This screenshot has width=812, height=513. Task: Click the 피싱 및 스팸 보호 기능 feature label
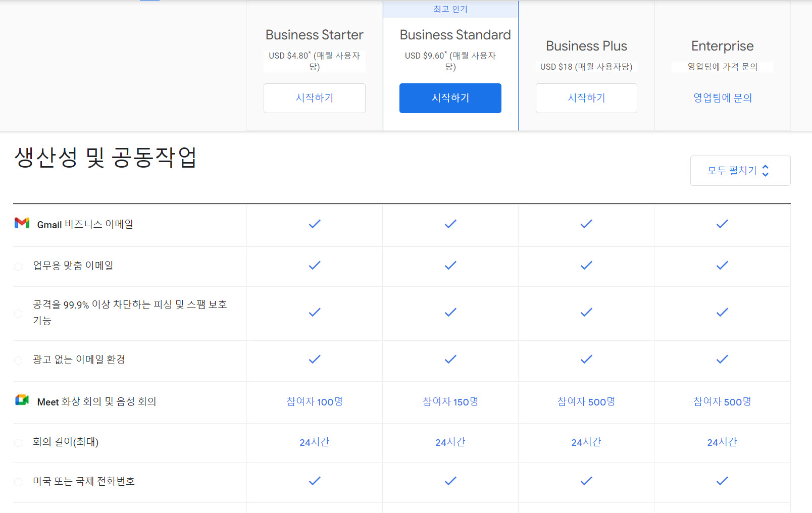(x=130, y=313)
